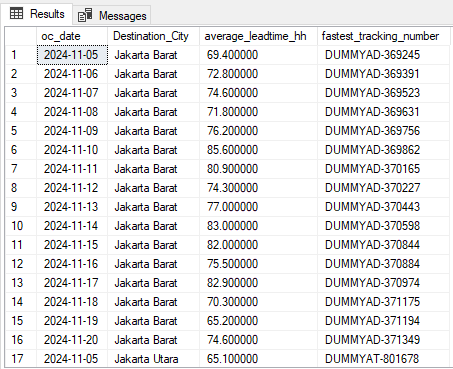453x369 pixels.
Task: Click the Results grid icon
Action: click(17, 14)
